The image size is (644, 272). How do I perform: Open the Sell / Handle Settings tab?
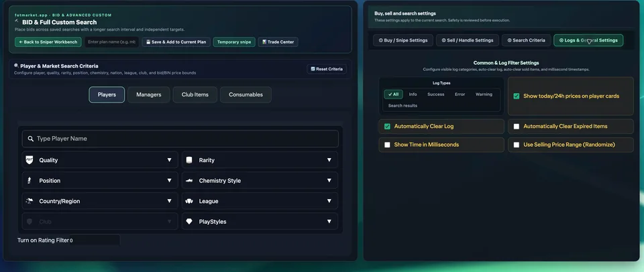(x=468, y=40)
